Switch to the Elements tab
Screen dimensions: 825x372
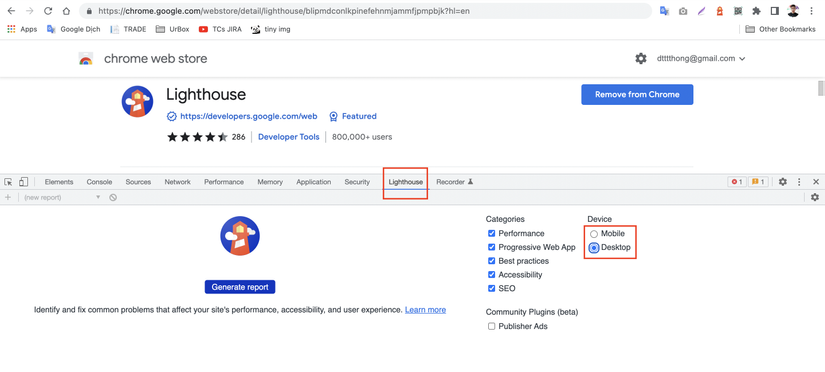tap(59, 182)
